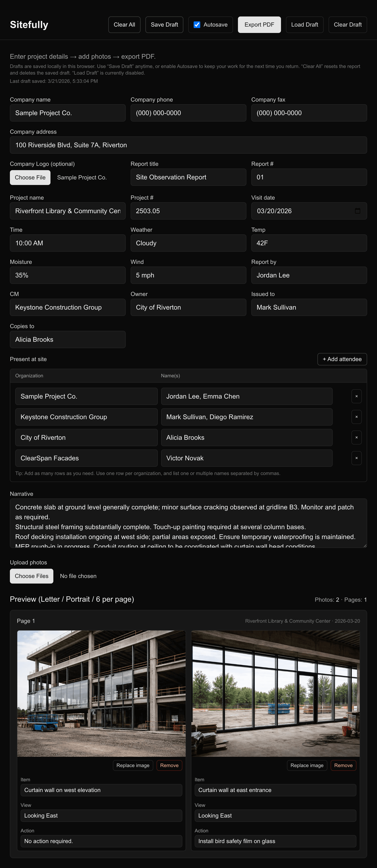The height and width of the screenshot is (868, 377).
Task: Click the 'No file chosen' upload text
Action: [78, 576]
